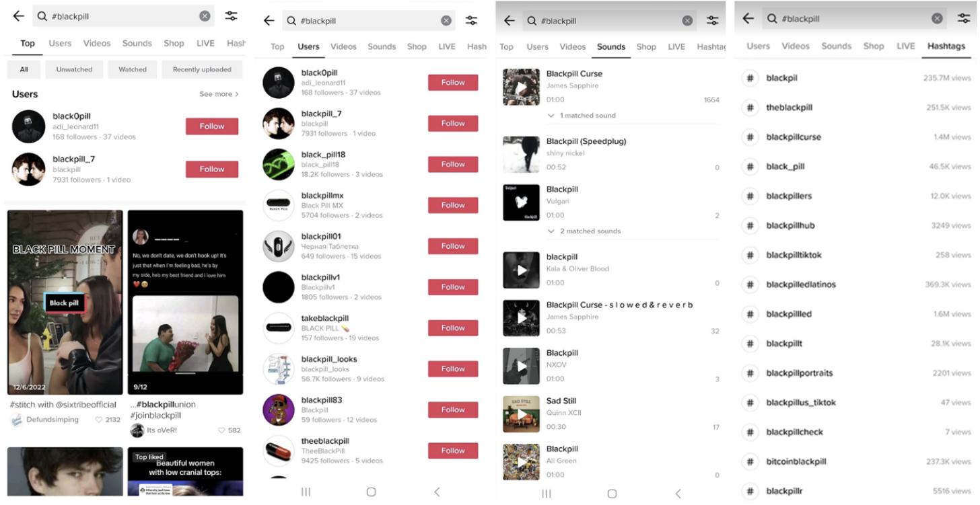Follow the blackpill_looks user

453,368
